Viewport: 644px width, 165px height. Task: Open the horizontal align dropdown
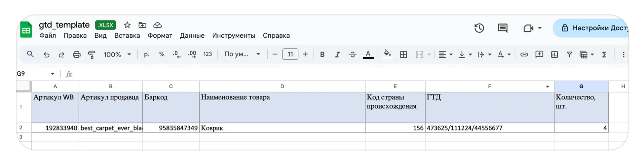point(446,54)
